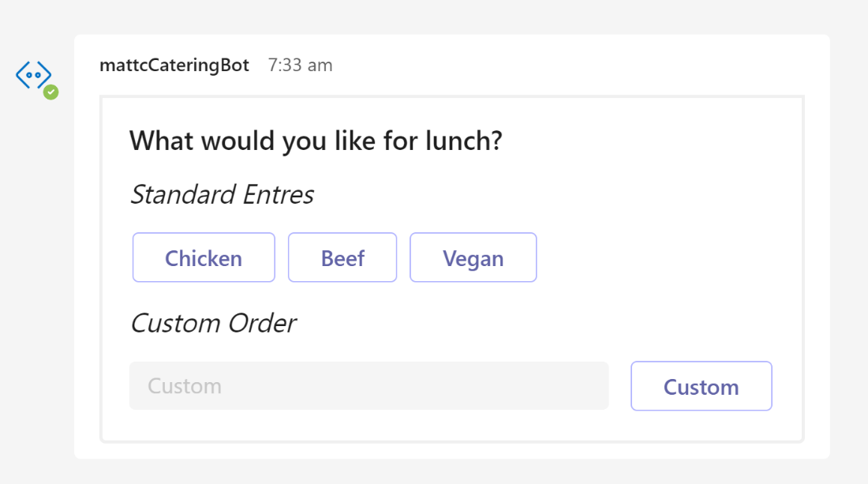The height and width of the screenshot is (484, 868).
Task: Pick the Vegan entree button
Action: click(473, 257)
